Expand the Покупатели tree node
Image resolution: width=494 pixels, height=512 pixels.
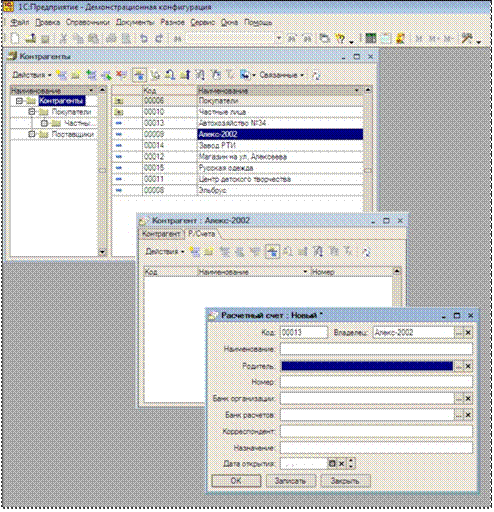pos(32,112)
